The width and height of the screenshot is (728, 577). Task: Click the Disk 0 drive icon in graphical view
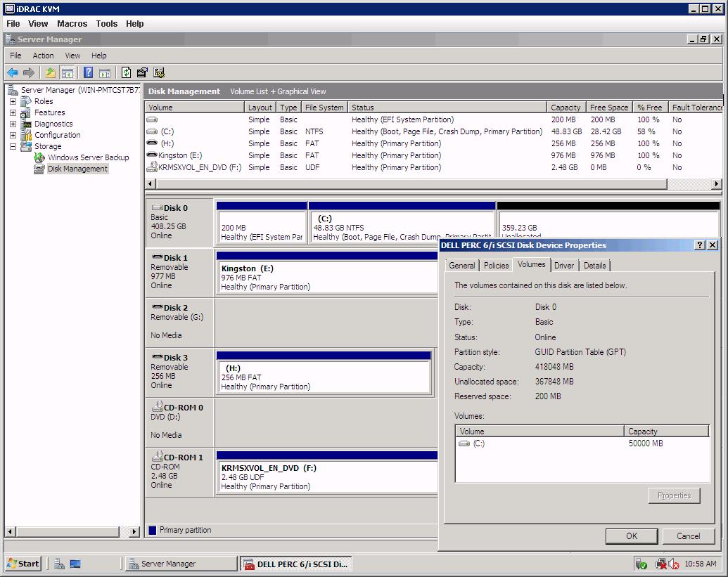pos(157,207)
